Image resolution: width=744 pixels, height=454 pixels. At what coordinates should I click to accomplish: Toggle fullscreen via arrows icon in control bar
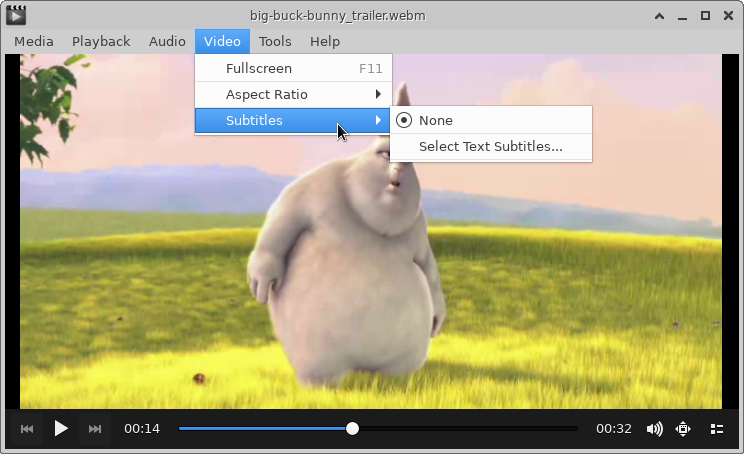coord(683,429)
